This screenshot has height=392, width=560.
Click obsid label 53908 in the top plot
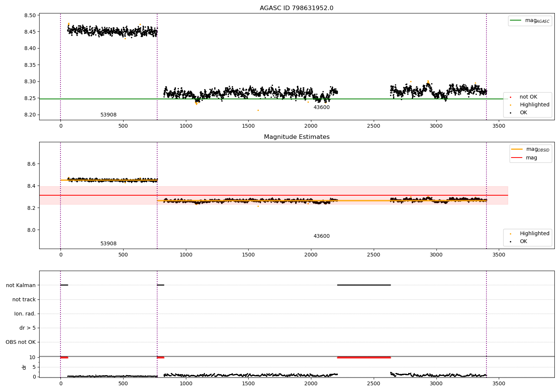108,115
